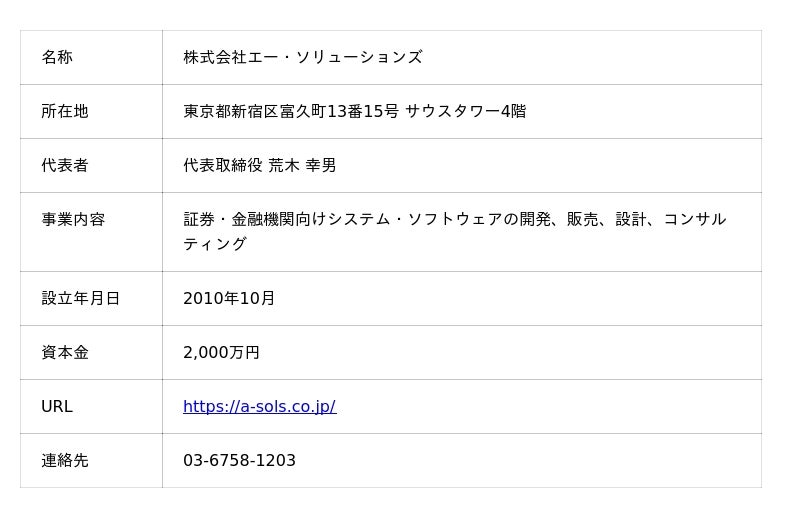Open the https://a-sols.co.jp/ link
The image size is (800, 518).
pyautogui.click(x=259, y=407)
